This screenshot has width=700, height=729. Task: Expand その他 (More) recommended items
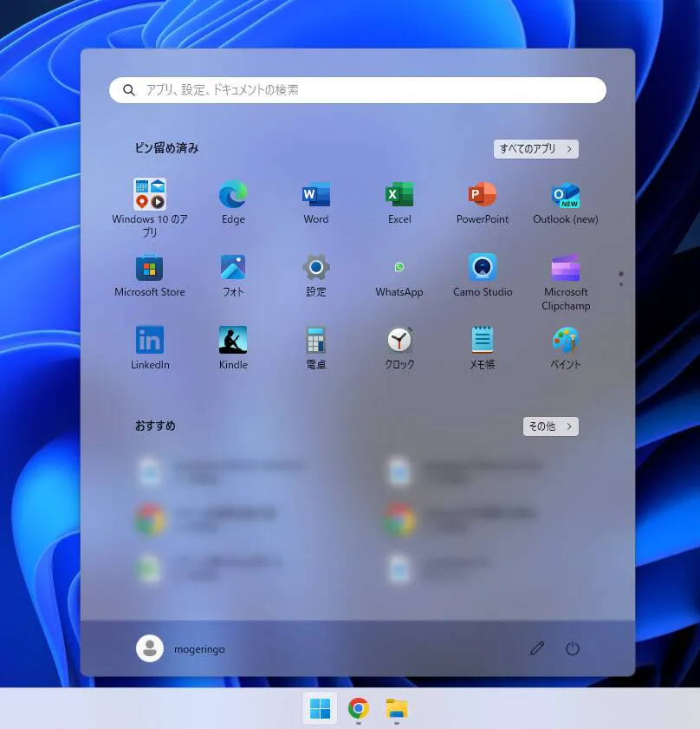(551, 426)
